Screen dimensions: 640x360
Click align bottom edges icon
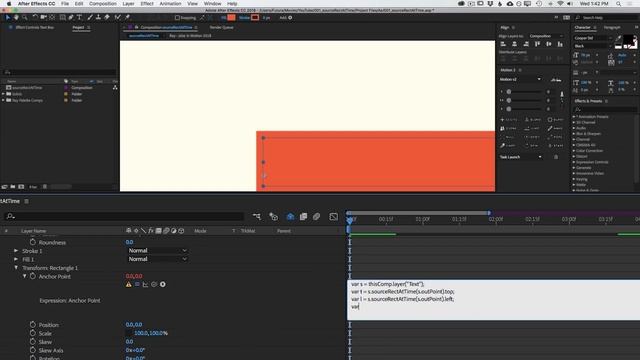point(560,44)
